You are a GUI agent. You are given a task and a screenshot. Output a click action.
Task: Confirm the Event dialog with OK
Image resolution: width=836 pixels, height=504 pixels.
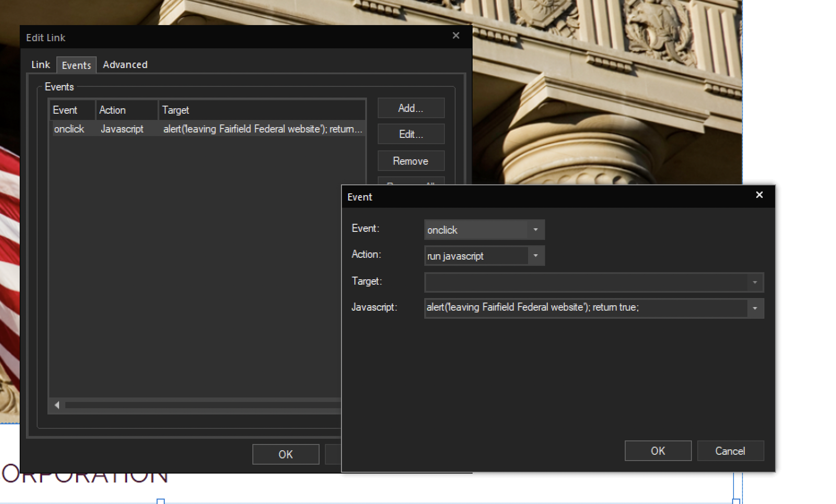[x=658, y=451]
